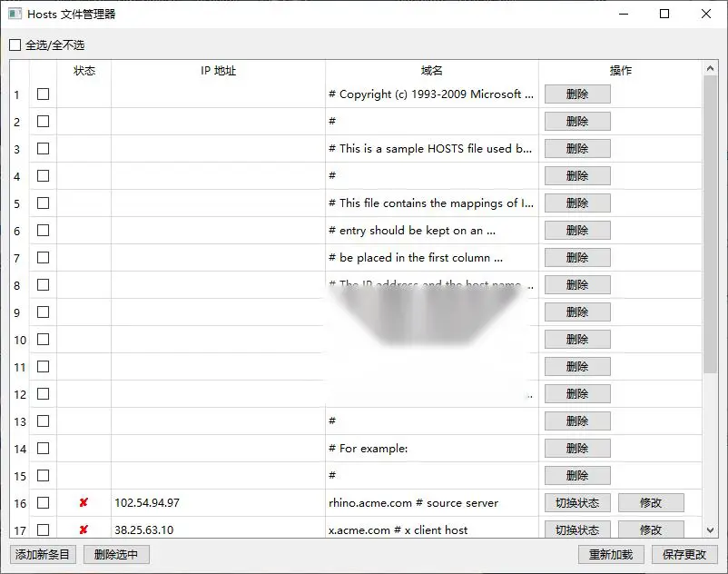Image resolution: width=728 pixels, height=574 pixels.
Task: Toggle state of x.acme.com entry
Action: tap(577, 529)
